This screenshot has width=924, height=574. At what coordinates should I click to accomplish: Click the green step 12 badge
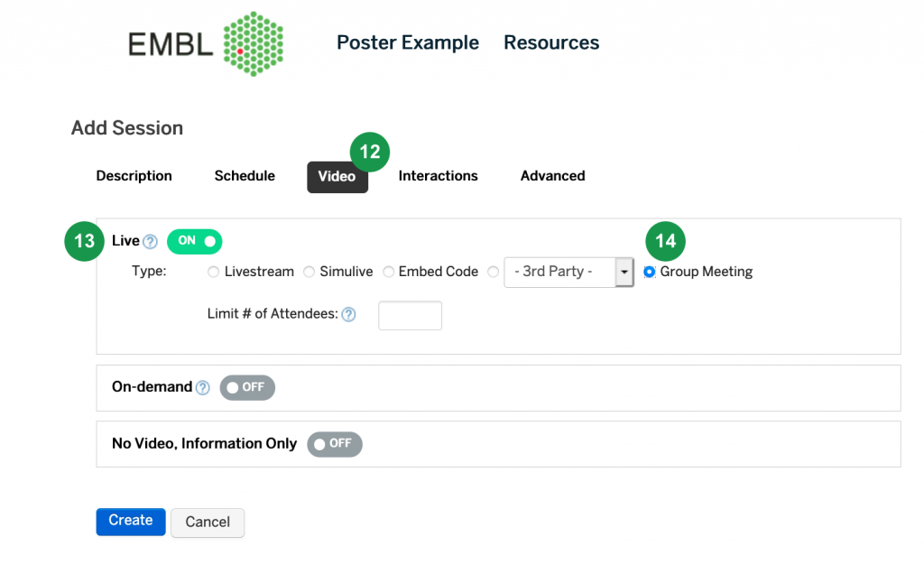pos(369,152)
